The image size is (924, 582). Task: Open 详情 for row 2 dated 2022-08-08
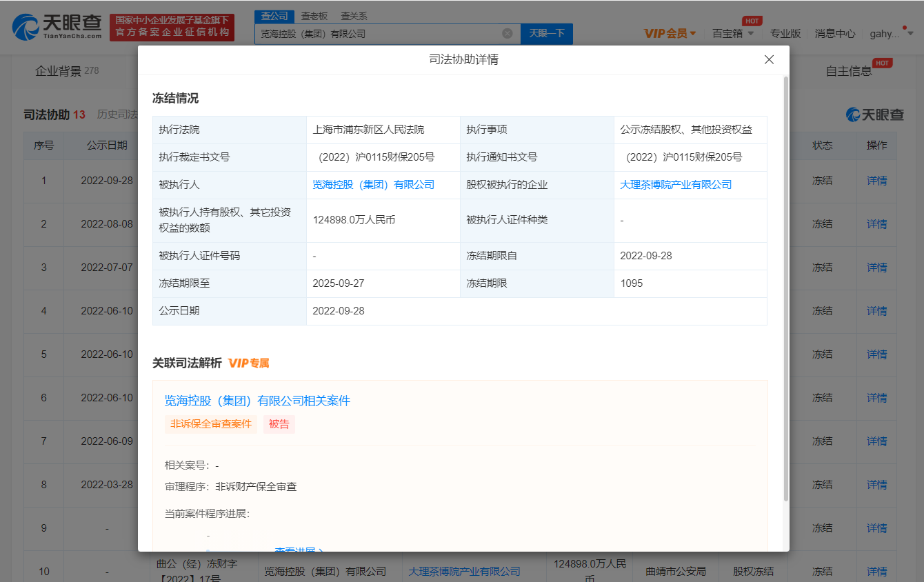[877, 224]
